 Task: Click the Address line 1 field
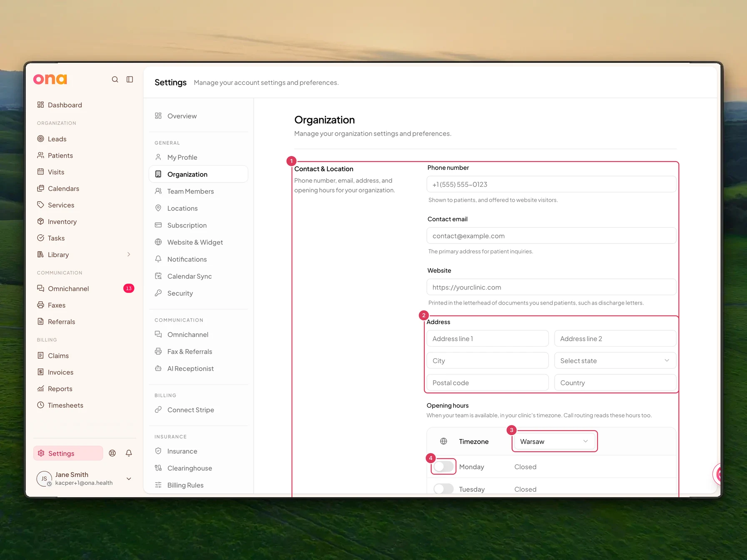tap(488, 339)
